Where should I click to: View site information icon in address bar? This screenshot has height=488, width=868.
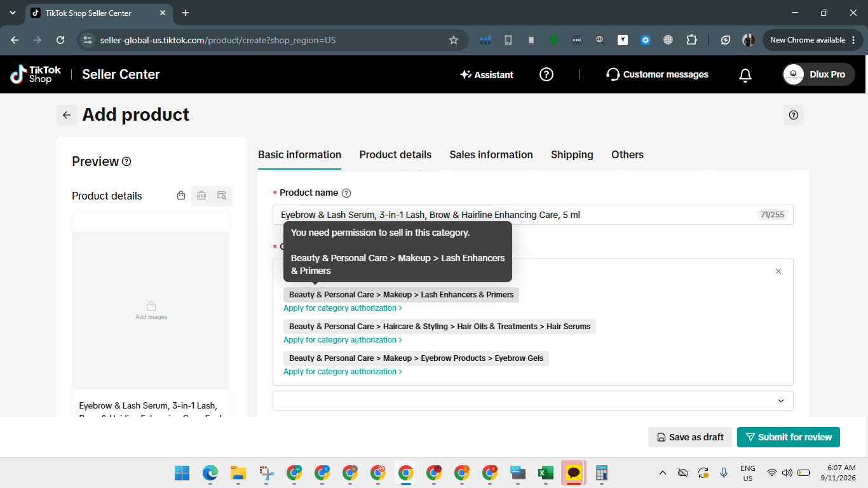click(x=88, y=40)
